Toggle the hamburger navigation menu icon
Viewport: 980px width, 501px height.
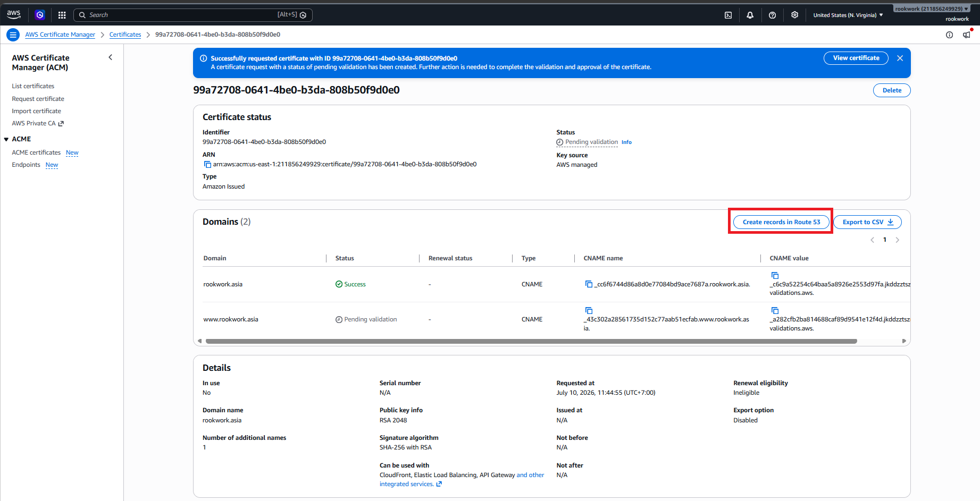tap(13, 35)
